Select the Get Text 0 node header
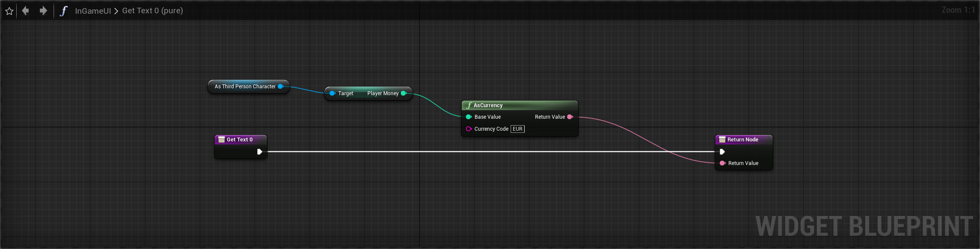 tap(240, 140)
